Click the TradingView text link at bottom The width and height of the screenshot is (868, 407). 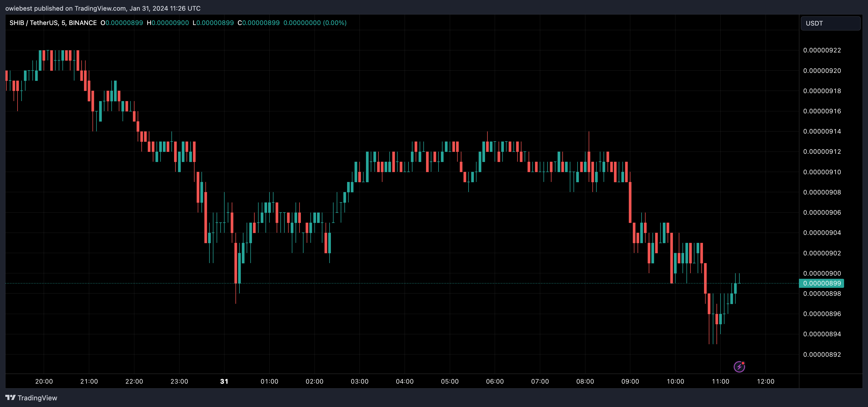click(37, 398)
